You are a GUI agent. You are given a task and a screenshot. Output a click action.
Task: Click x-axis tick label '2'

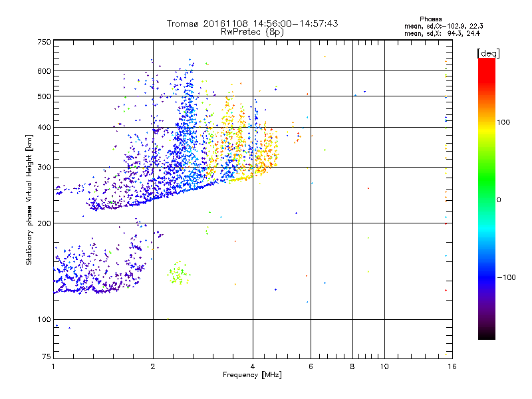point(153,366)
